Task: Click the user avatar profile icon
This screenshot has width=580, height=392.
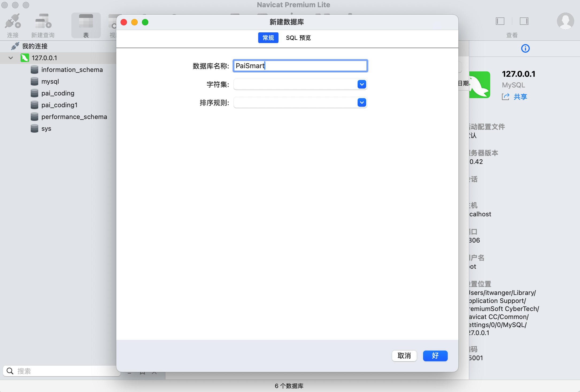Action: (565, 21)
